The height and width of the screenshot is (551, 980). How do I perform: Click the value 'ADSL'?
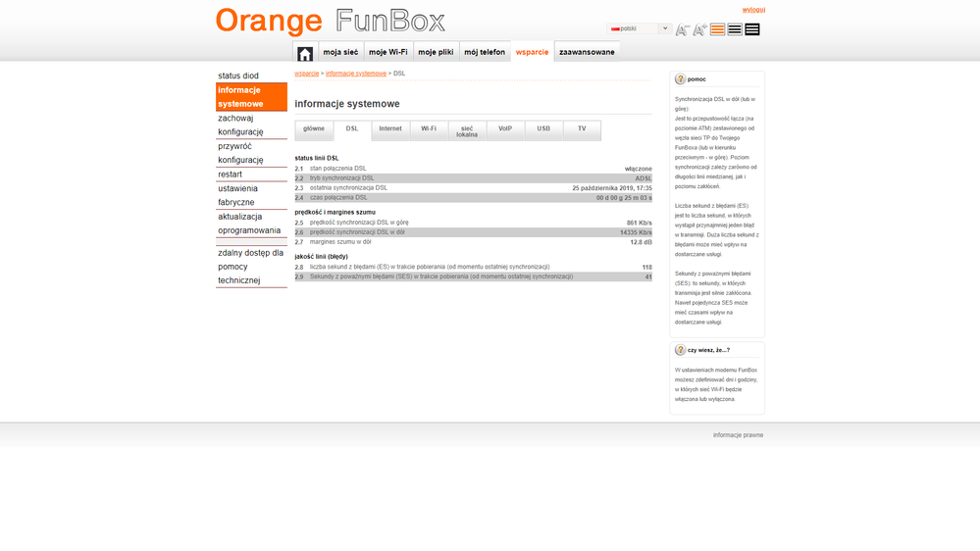[x=644, y=178]
